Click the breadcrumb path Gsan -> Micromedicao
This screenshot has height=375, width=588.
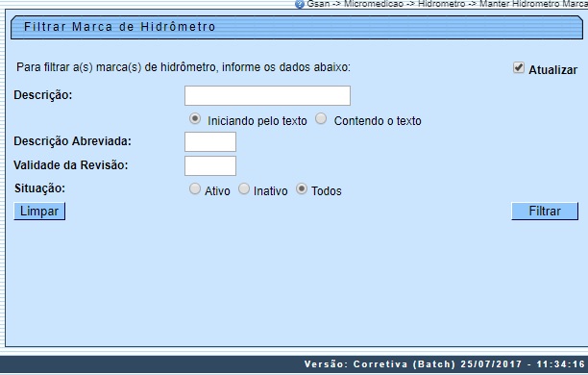click(355, 4)
